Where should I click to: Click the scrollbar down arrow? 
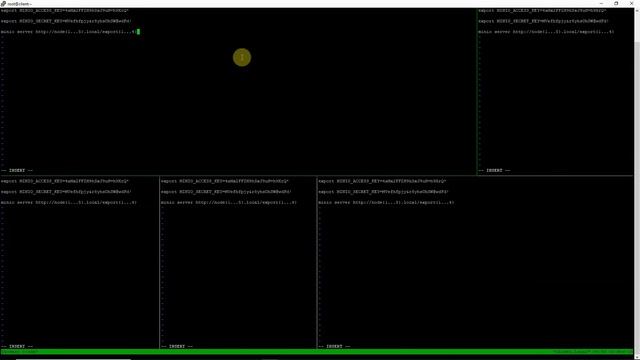637,356
